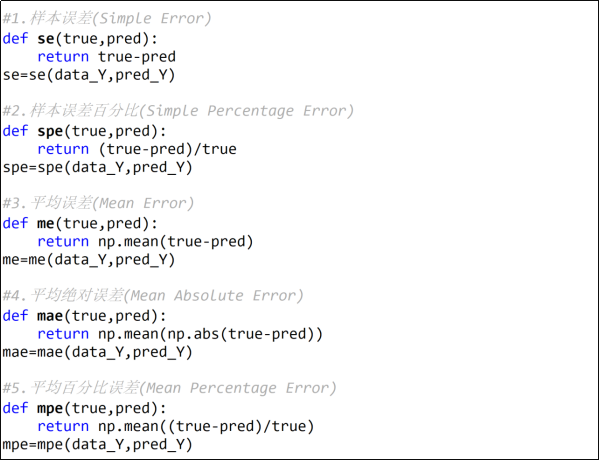Place cursor on 'def se(true,pred):' line
600x461 pixels.
pyautogui.click(x=80, y=38)
